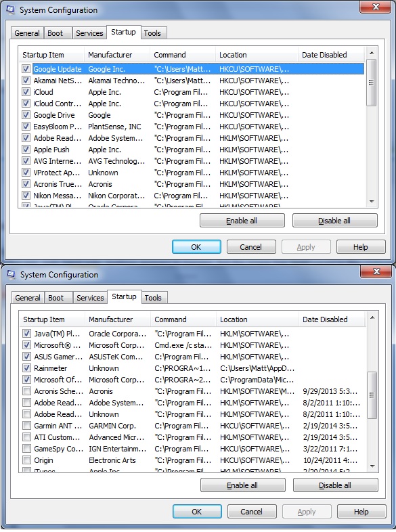Select ATI Custom startup row
This screenshot has width=396, height=532.
[x=192, y=437]
